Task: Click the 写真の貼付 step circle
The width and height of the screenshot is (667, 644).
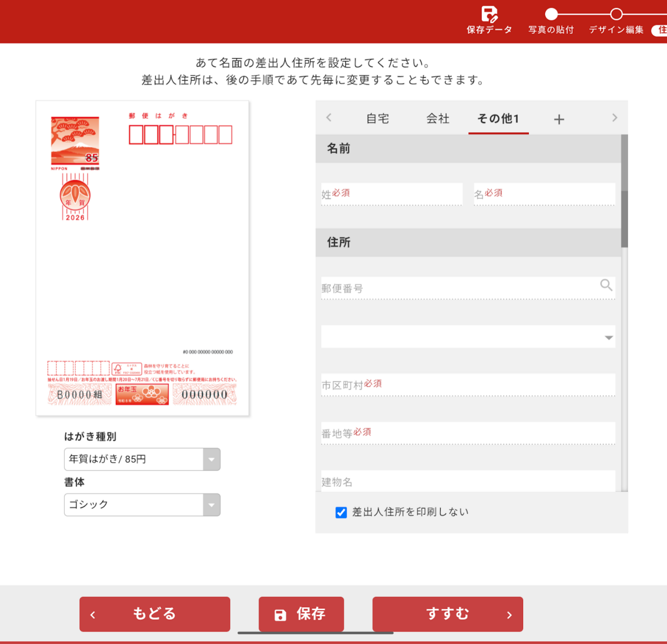Action: [x=551, y=14]
